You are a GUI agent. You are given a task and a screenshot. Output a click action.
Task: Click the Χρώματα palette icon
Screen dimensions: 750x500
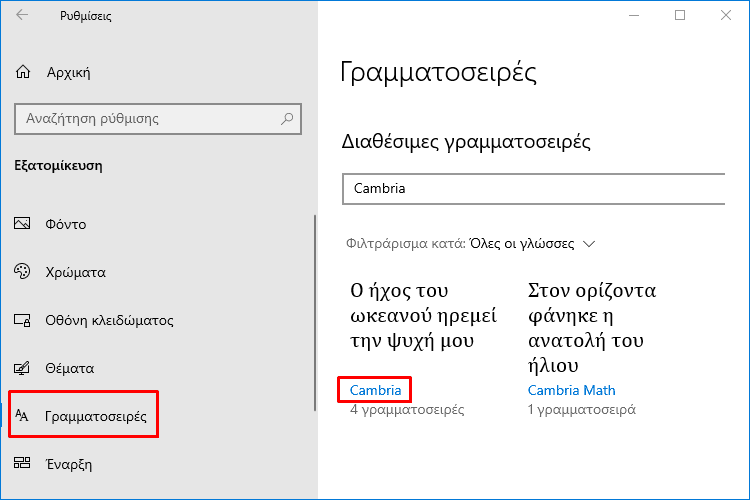[x=22, y=271]
